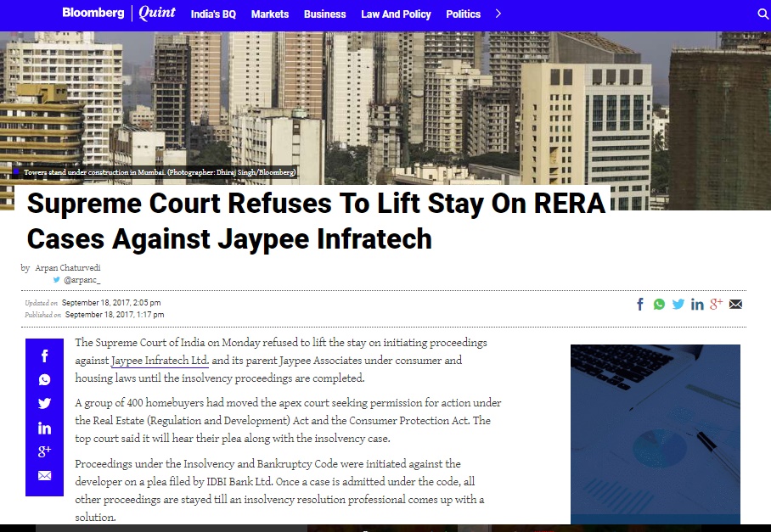This screenshot has width=771, height=532.
Task: Open the Law And Policy section
Action: (396, 14)
